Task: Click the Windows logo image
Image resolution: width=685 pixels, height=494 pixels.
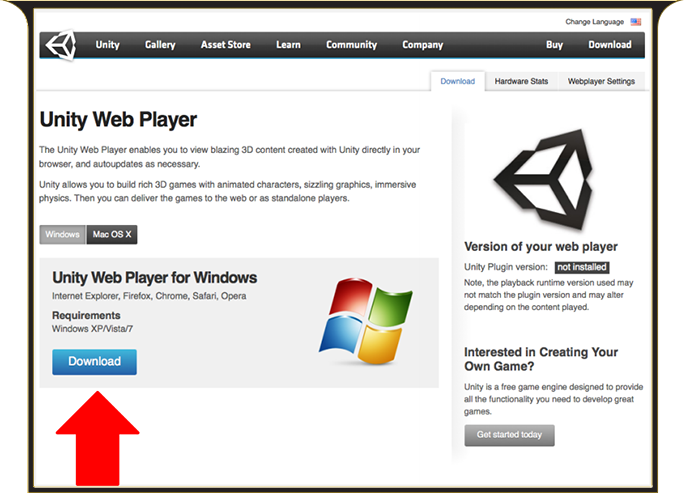Action: click(x=366, y=321)
